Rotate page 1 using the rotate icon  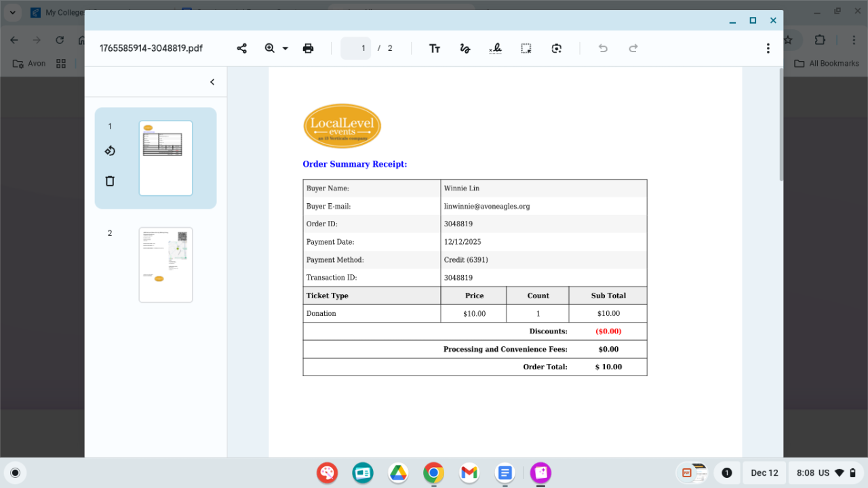(x=110, y=150)
